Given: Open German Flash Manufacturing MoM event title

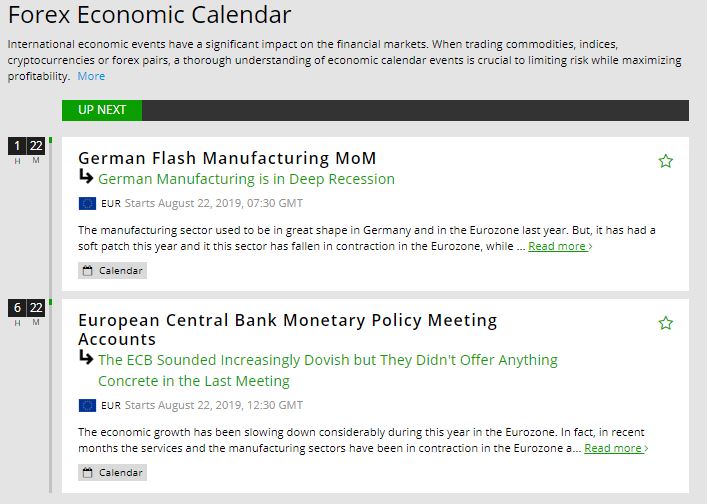Looking at the screenshot, I should 227,158.
